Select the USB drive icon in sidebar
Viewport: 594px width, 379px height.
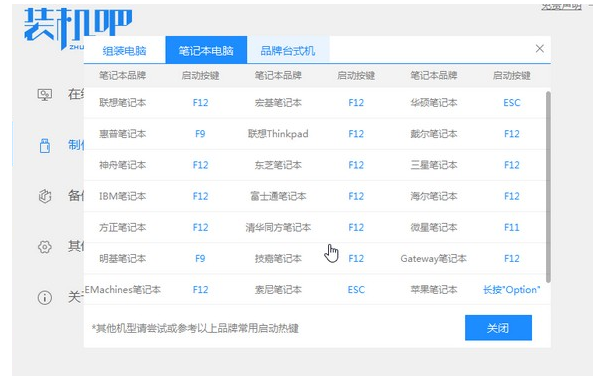(x=45, y=145)
